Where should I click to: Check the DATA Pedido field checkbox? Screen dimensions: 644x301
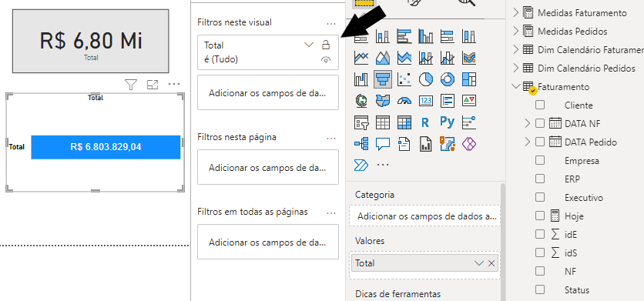coord(540,142)
